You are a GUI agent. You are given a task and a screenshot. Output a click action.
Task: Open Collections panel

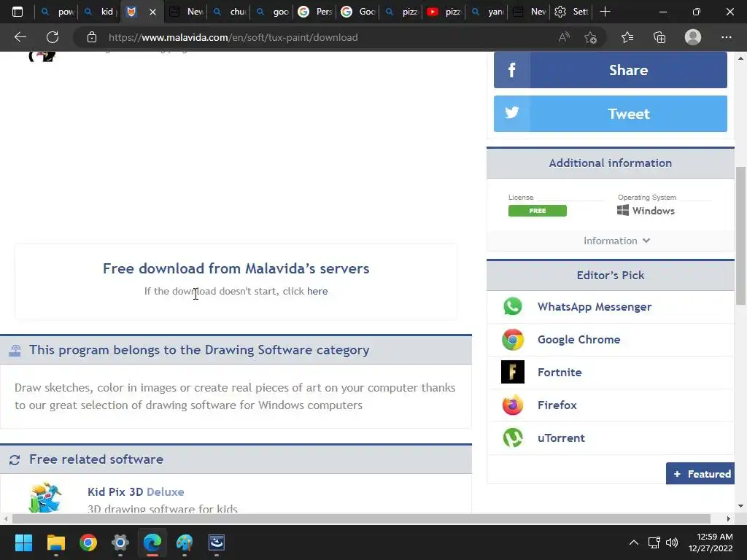659,37
